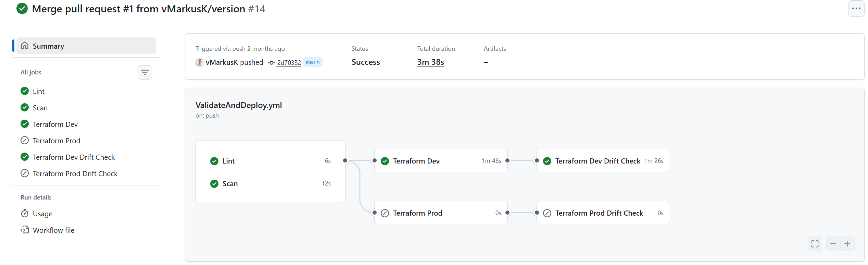Click the '6s' Lint duration
Screen dimensions: 868x265
328,161
